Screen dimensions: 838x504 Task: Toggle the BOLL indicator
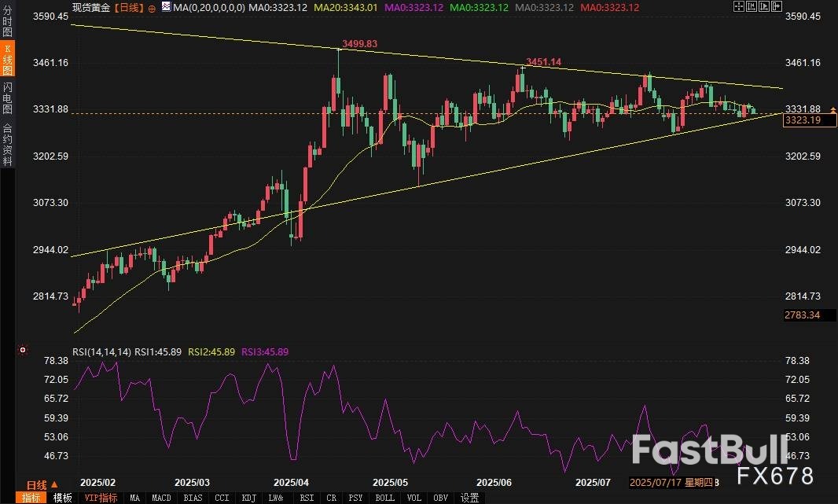[x=384, y=498]
